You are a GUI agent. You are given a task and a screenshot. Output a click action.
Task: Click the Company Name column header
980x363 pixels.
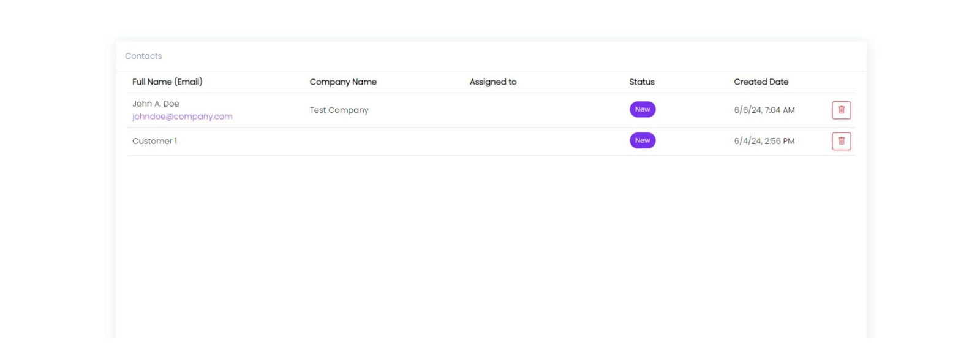[x=343, y=82]
